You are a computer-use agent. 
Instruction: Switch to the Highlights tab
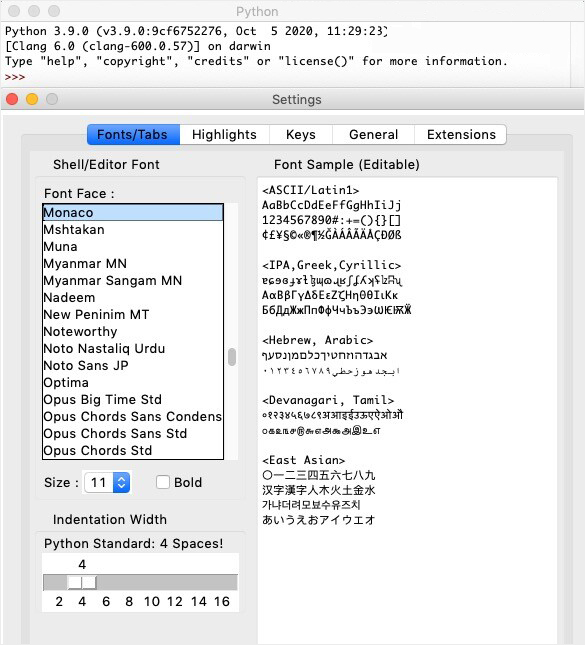(x=224, y=135)
